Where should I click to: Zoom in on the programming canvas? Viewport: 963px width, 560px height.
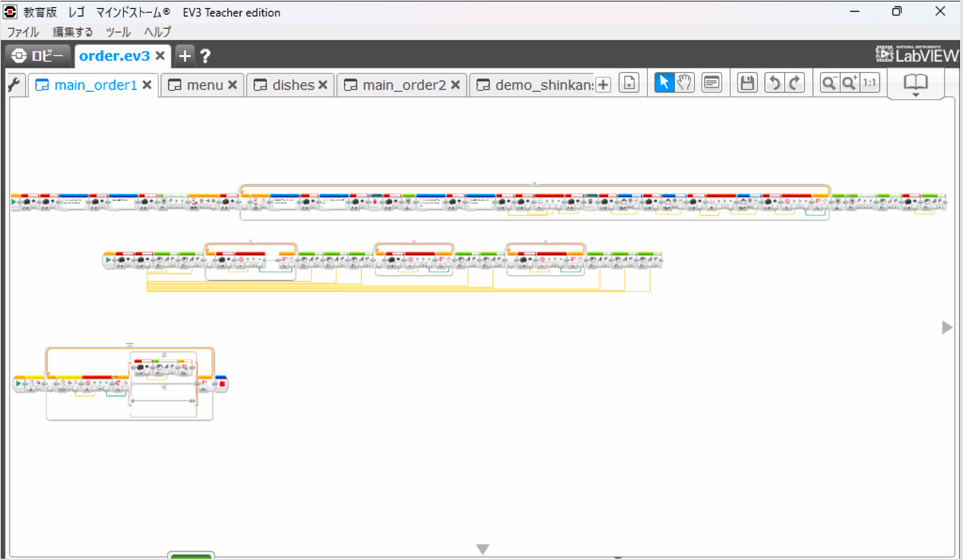click(x=849, y=84)
